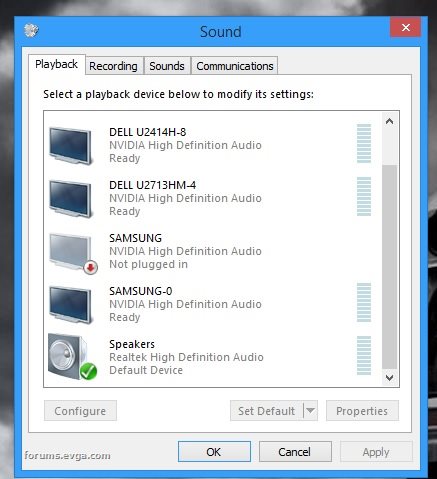Switch to the Communications tab
Screen dimensions: 437x479
pyautogui.click(x=235, y=66)
